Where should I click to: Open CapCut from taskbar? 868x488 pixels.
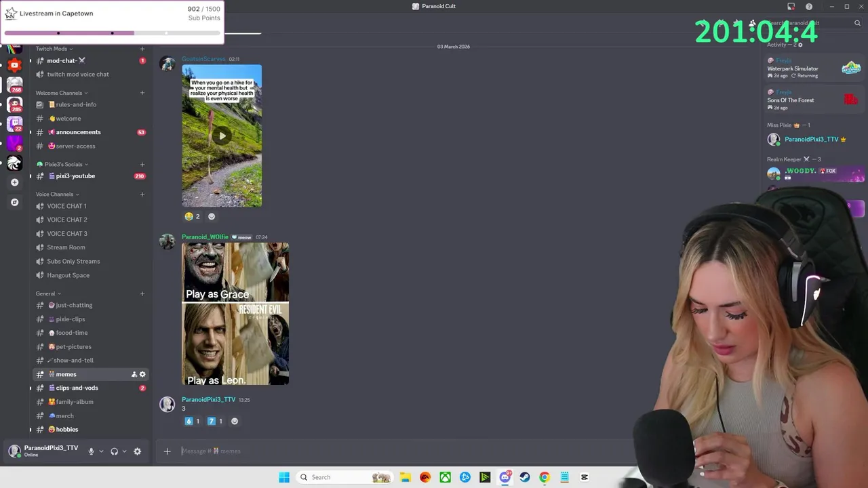[x=585, y=477]
